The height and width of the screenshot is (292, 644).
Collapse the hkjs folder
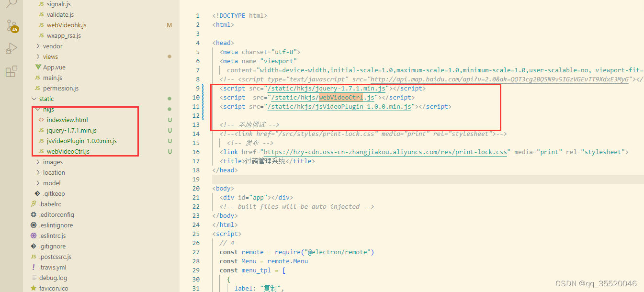48,109
